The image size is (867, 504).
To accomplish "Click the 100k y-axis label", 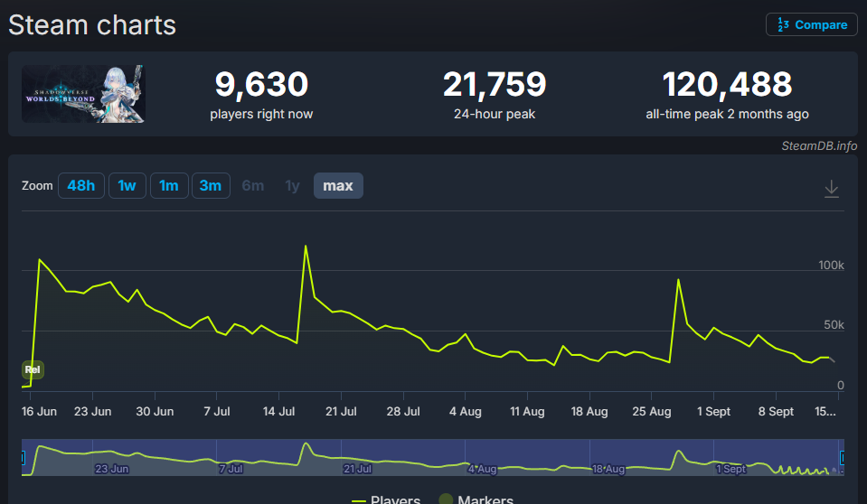I will 831,266.
